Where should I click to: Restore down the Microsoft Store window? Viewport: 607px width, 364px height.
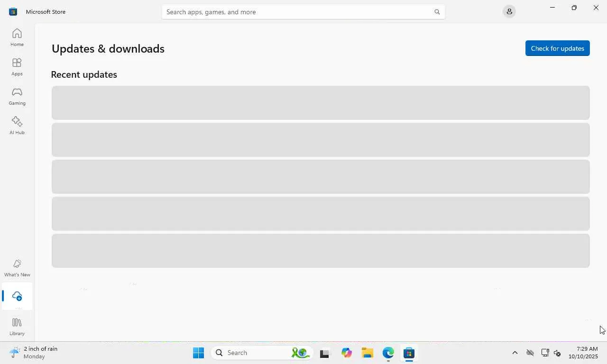point(574,8)
